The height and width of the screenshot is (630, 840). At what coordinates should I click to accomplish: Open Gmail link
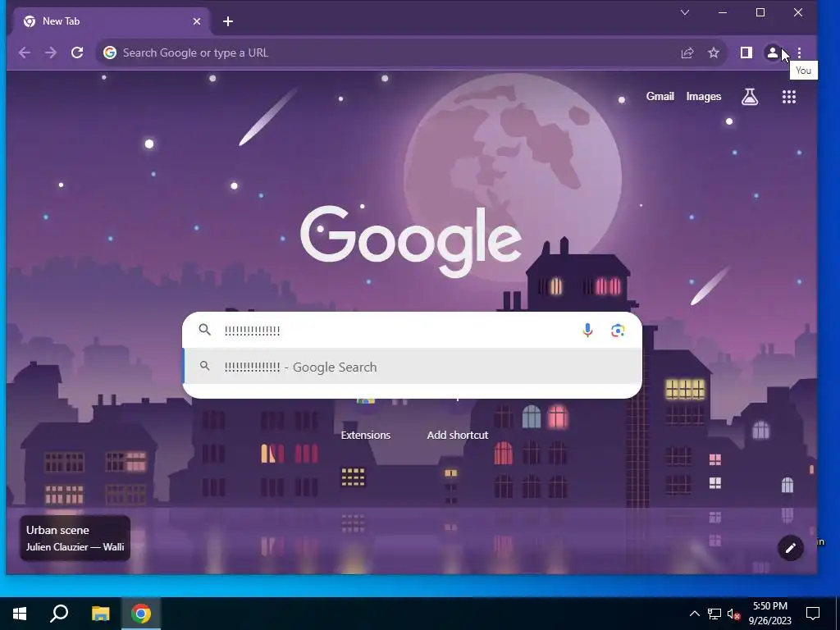tap(660, 97)
